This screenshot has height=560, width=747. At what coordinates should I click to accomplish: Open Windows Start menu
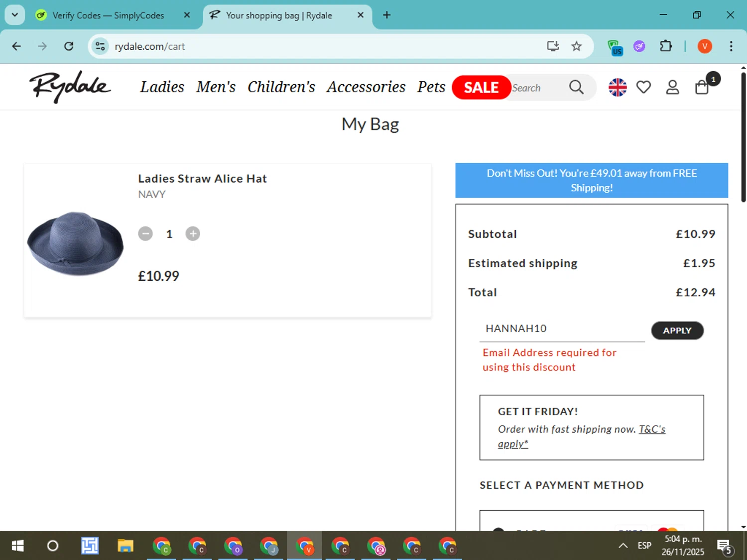(x=17, y=546)
